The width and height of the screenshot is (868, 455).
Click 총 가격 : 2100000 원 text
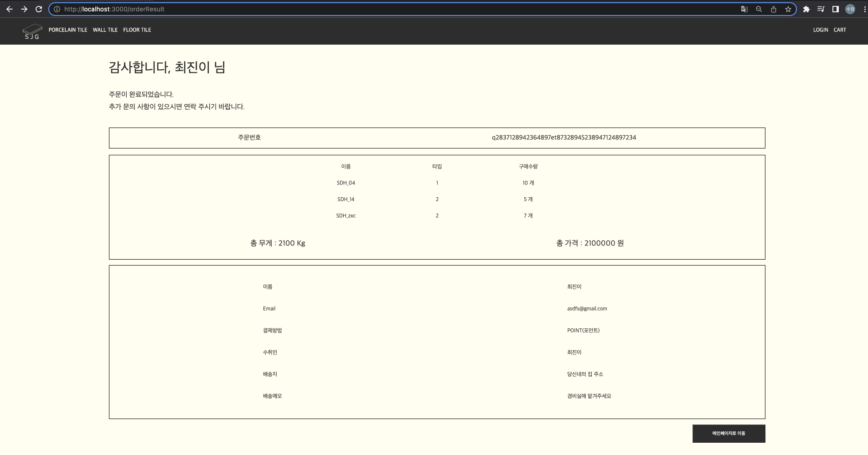pos(590,243)
